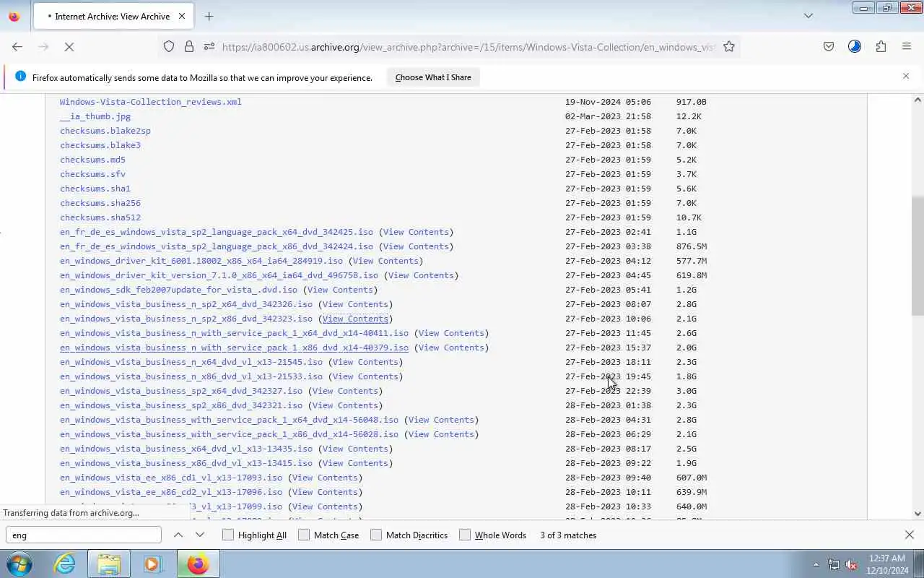Enable Match Diacritics checkbox
924x578 pixels.
point(376,535)
